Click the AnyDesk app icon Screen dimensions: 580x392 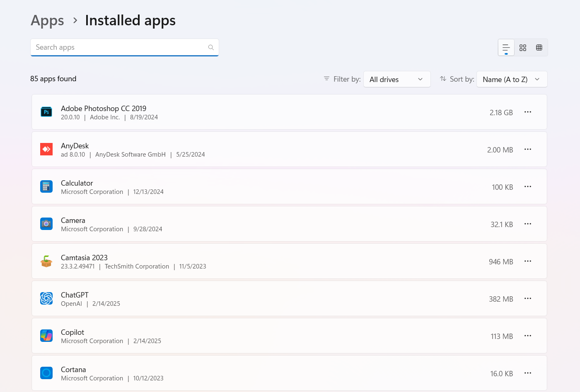(x=46, y=149)
